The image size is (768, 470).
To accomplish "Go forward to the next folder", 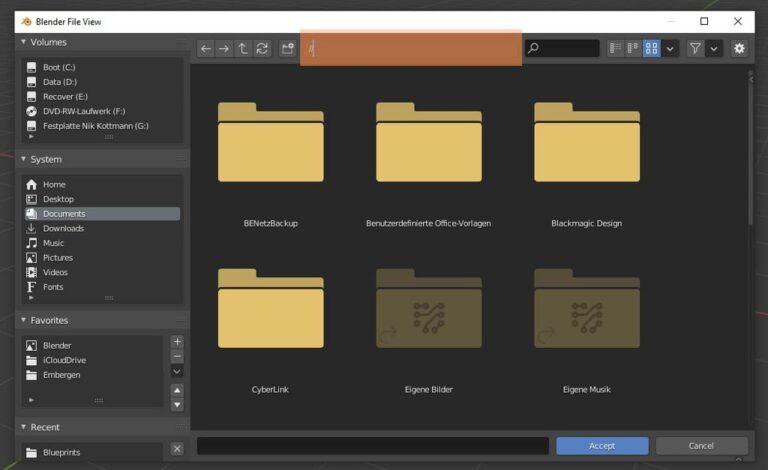I will click(x=224, y=48).
